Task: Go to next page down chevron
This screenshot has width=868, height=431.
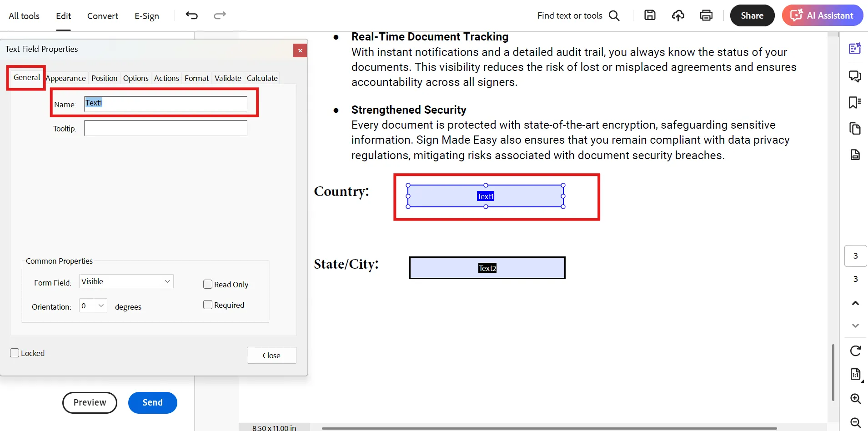Action: pyautogui.click(x=855, y=326)
